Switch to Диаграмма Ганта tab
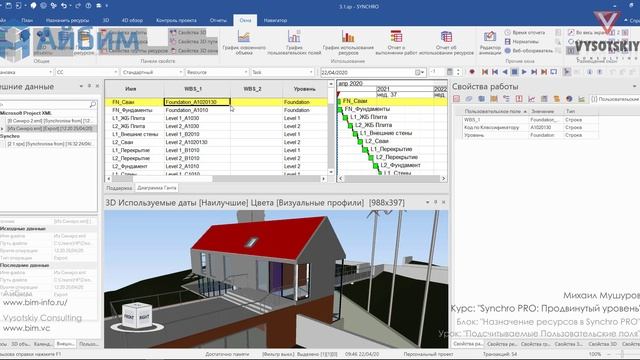 pos(157,188)
